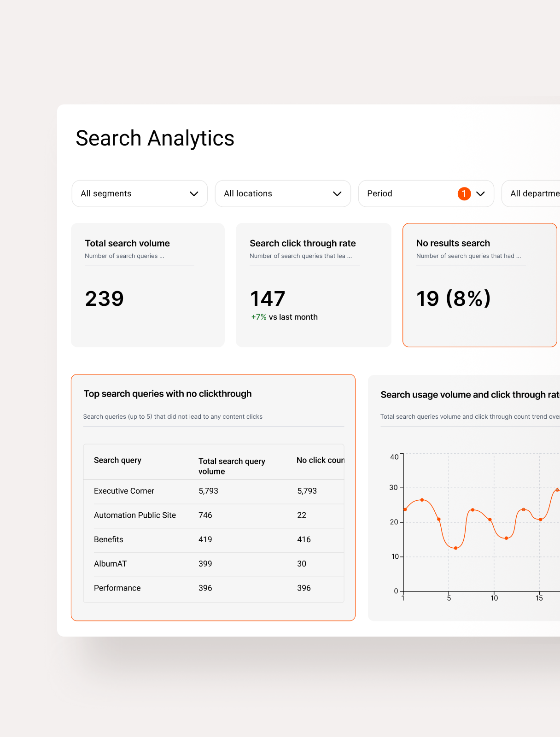This screenshot has width=560, height=737.
Task: Click the Search query column header
Action: click(x=117, y=460)
